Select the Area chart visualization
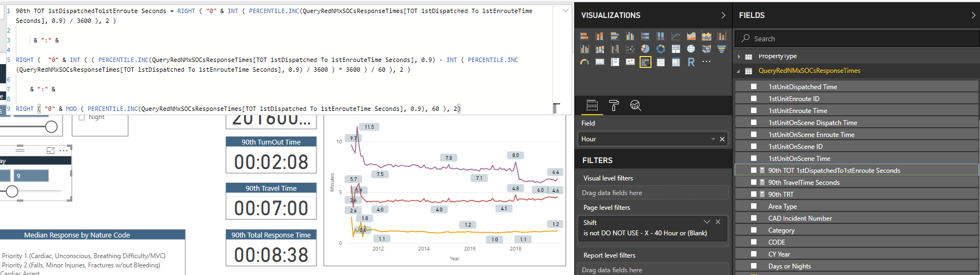Screen dimensions: 980x275 pyautogui.click(x=691, y=36)
